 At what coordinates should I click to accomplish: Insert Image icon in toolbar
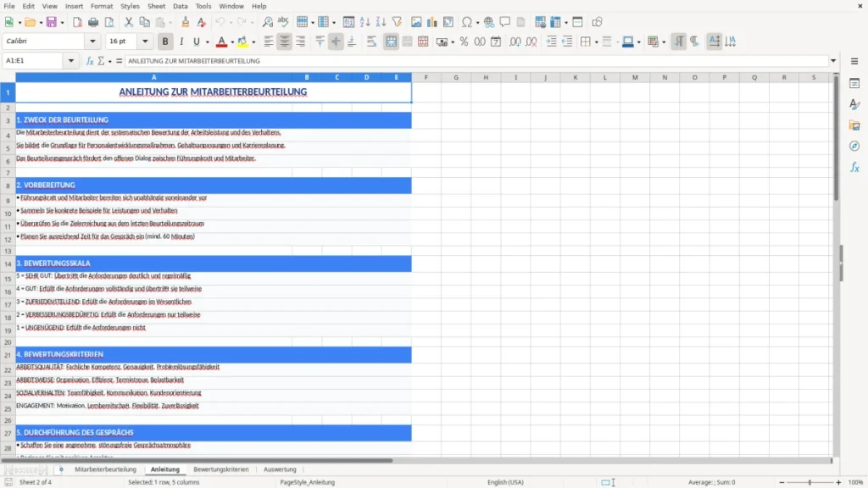pos(416,22)
